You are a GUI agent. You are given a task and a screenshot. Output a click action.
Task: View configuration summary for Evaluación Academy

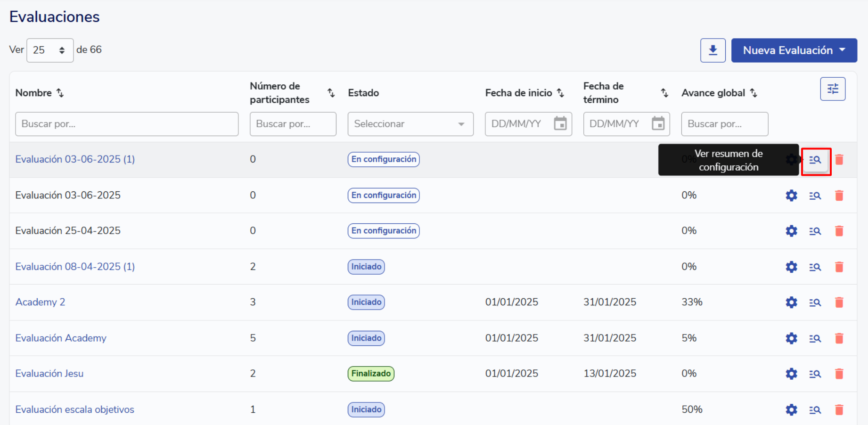coord(815,338)
